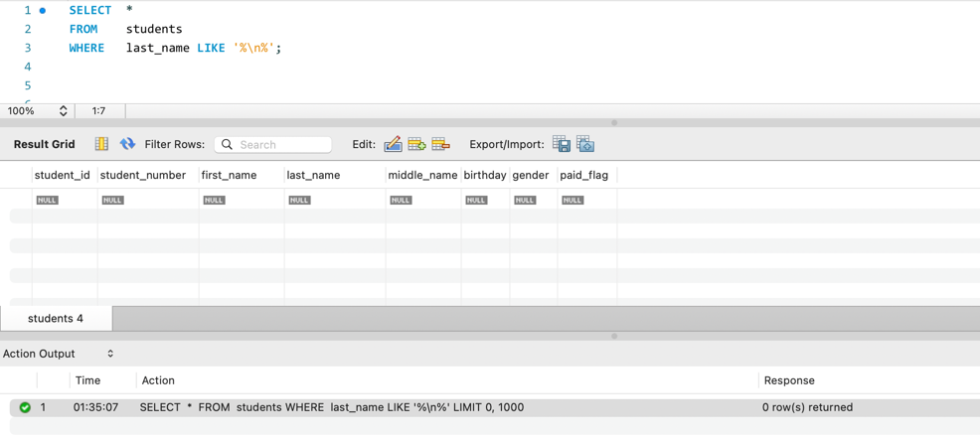Insert a new row in results
The width and height of the screenshot is (980, 442).
tap(417, 144)
